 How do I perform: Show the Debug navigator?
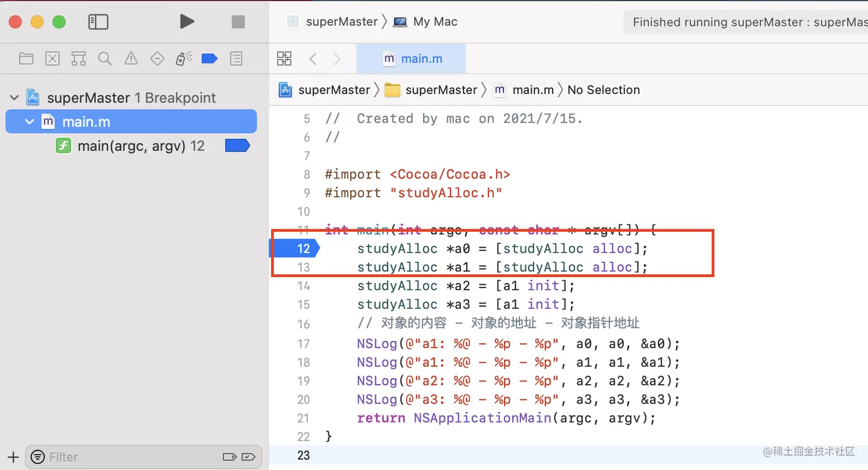pos(184,59)
